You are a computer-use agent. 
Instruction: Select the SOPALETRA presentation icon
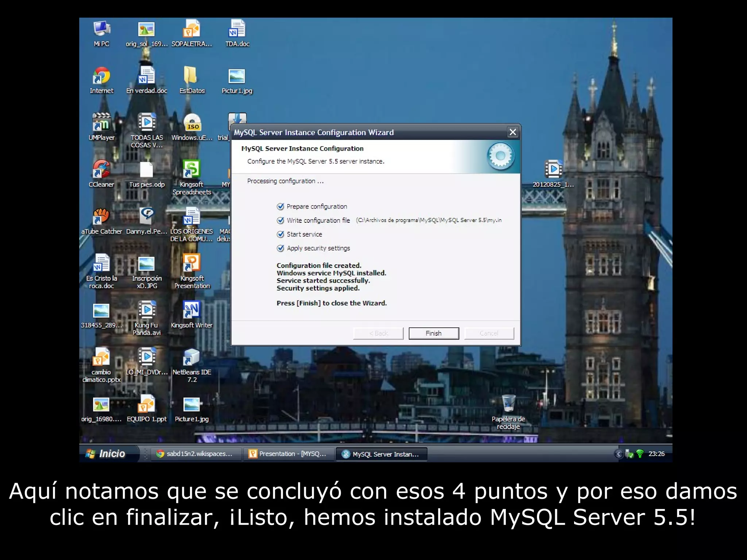(x=192, y=34)
